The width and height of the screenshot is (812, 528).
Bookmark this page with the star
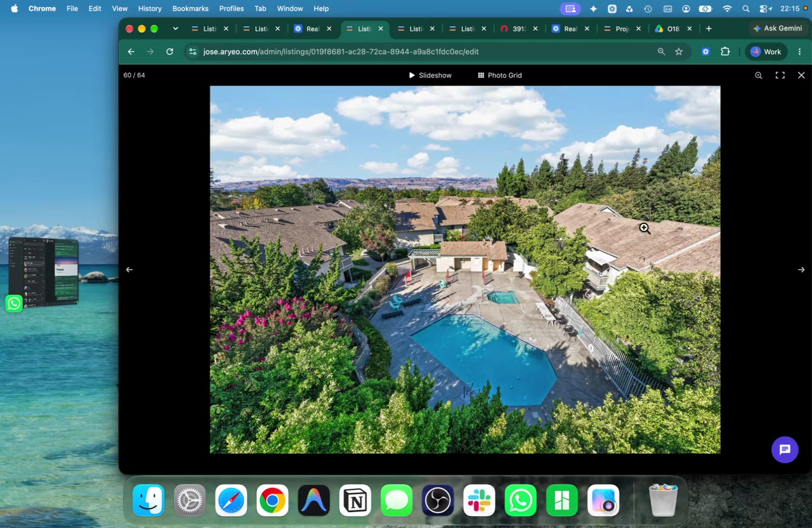679,51
